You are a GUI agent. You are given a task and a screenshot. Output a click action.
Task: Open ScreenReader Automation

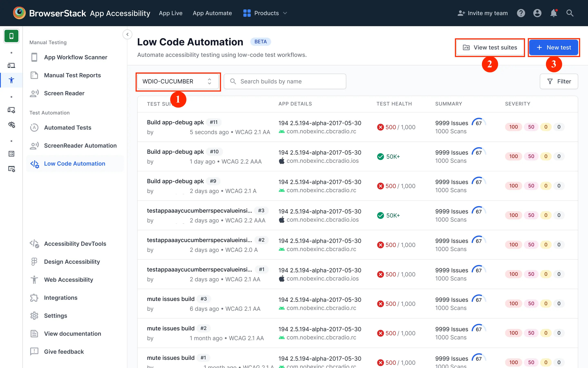click(x=75, y=146)
